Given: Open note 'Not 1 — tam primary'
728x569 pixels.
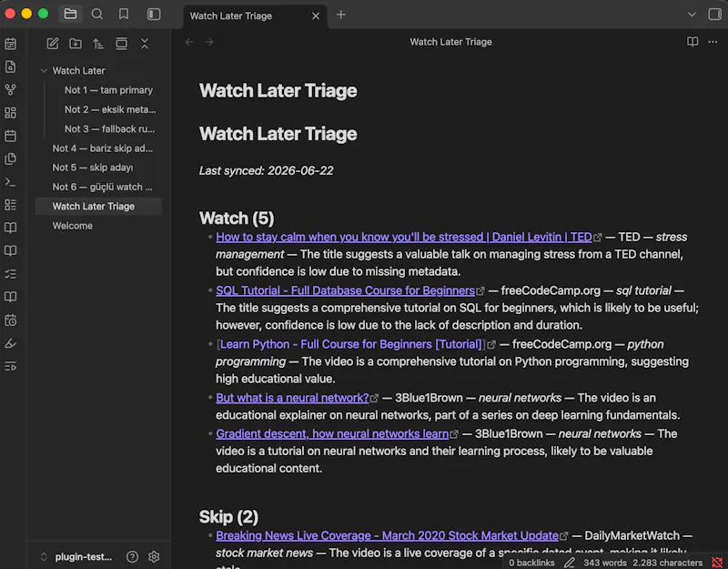Looking at the screenshot, I should (x=108, y=90).
